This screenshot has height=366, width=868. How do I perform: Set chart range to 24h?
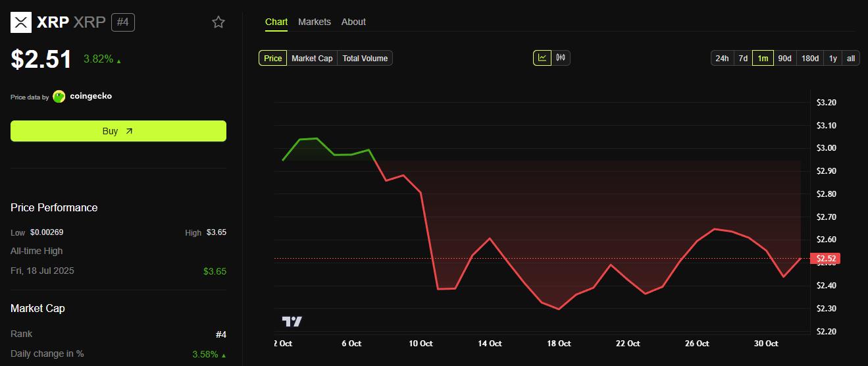722,59
